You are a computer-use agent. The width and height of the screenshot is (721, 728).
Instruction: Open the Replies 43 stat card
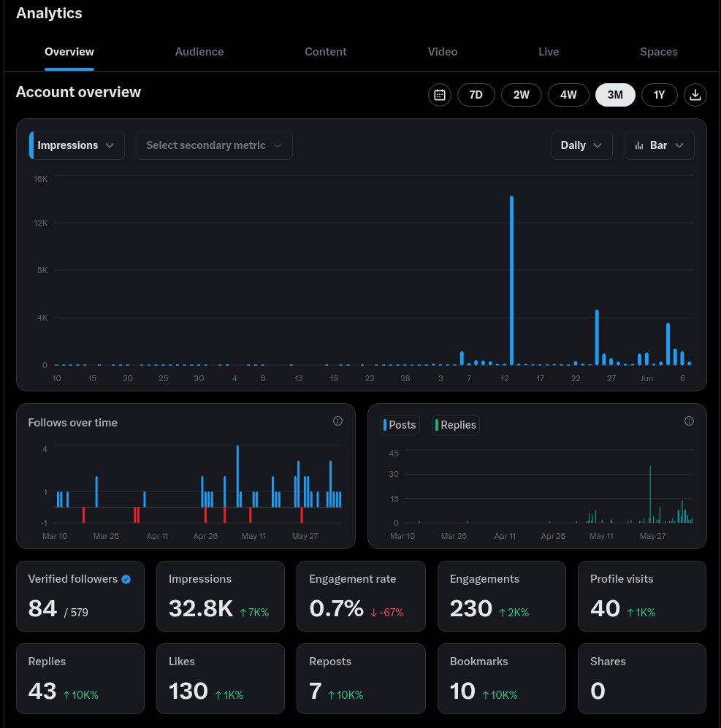80,679
